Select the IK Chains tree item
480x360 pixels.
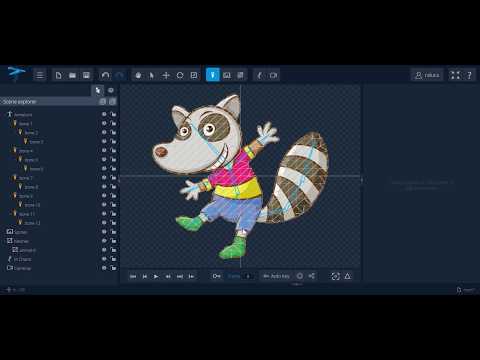click(x=22, y=259)
